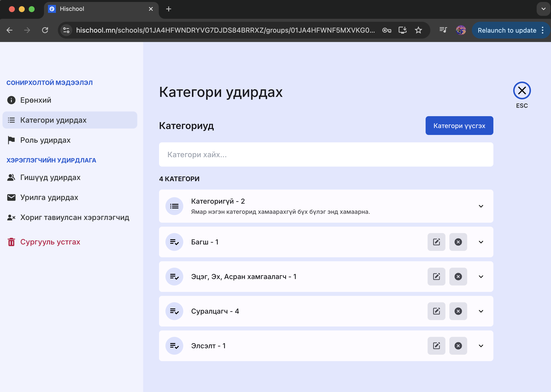This screenshot has height=392, width=551.
Task: Click delete icon for Эцэг, Эх, Асран хамгаалагч
Action: pos(458,277)
